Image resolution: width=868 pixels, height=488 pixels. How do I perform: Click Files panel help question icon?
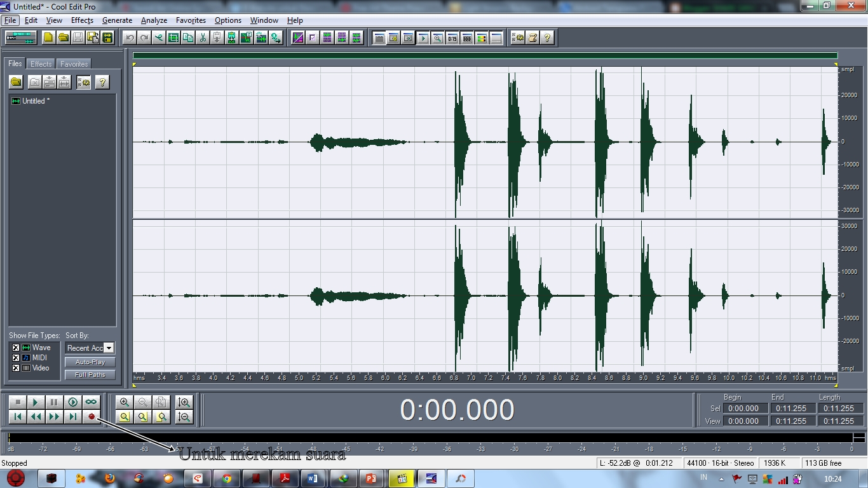tap(102, 82)
